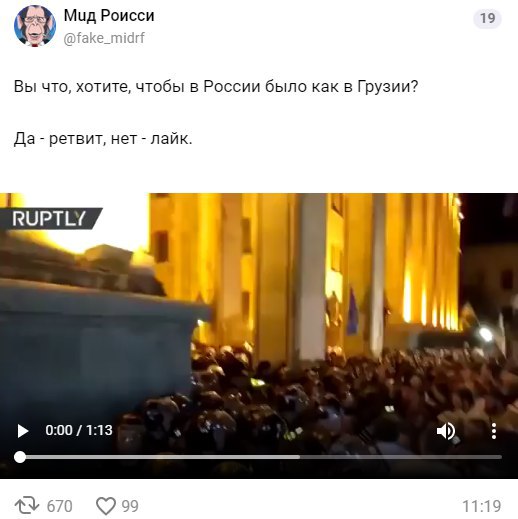
Task: Click the question text about Грузии
Action: (216, 87)
